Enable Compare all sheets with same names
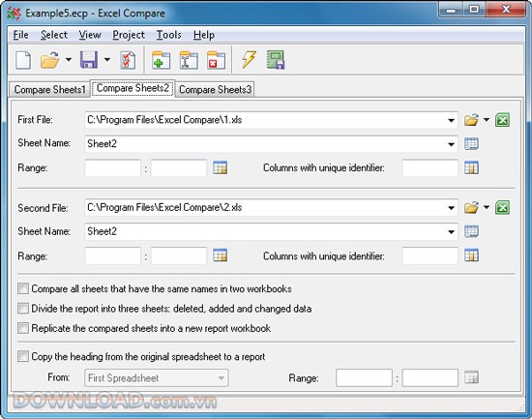Image resolution: width=532 pixels, height=419 pixels. [x=23, y=288]
